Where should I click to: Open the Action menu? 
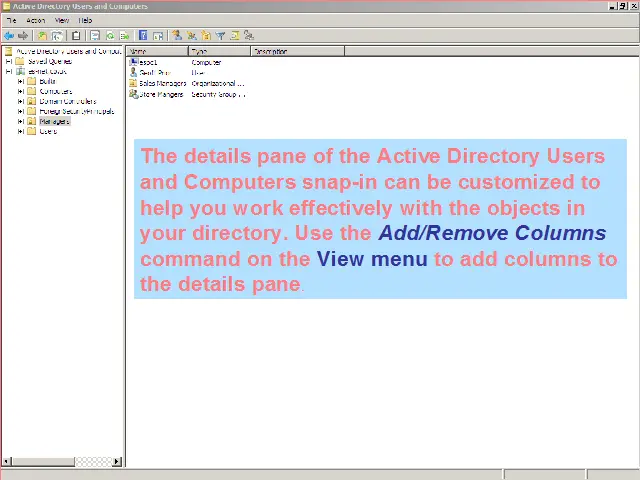click(36, 20)
